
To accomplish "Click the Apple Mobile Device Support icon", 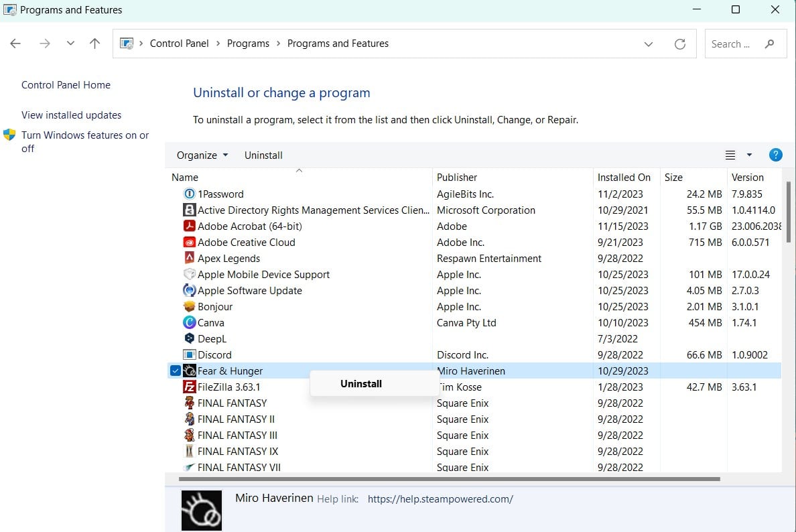I will click(x=190, y=274).
